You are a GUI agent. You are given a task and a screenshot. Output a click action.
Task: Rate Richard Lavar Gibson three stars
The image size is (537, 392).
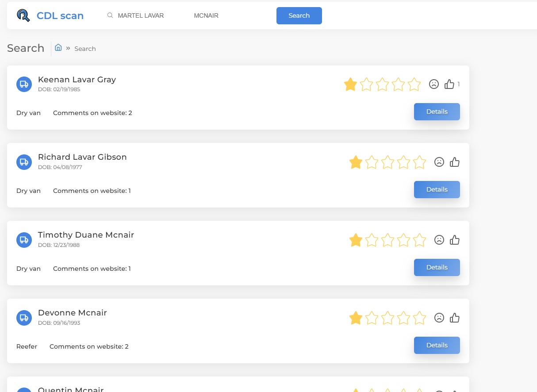point(388,162)
